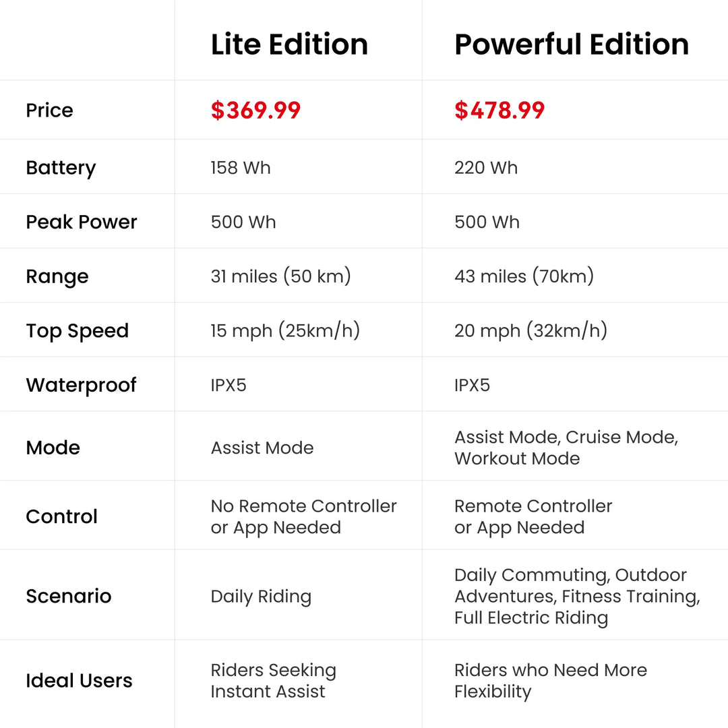Click the Peak Power row label
Image resolution: width=728 pixels, height=728 pixels.
pos(82,222)
